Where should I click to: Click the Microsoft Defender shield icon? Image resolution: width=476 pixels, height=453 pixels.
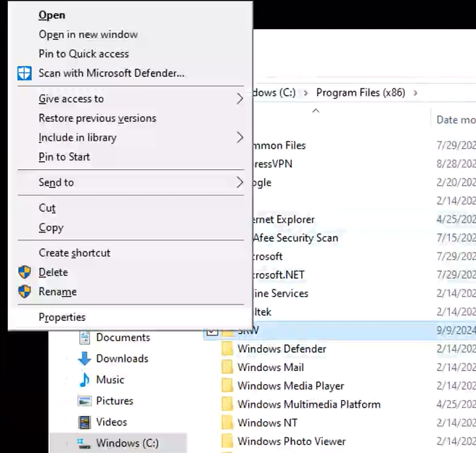(x=24, y=73)
